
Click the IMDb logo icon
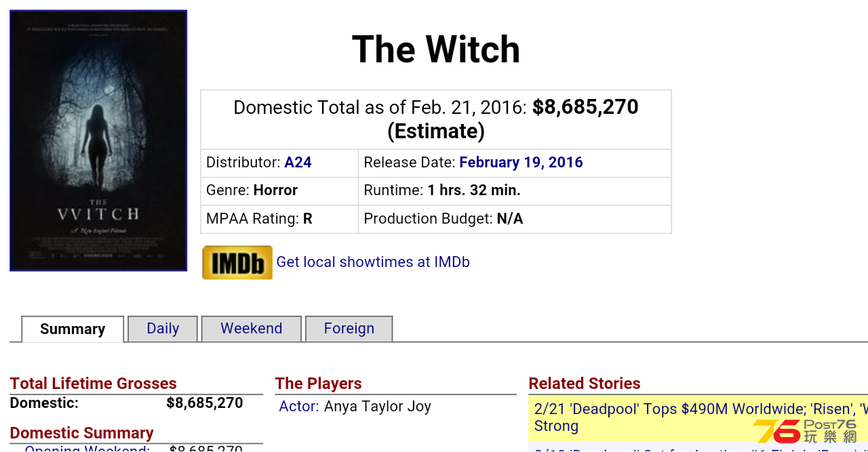point(237,262)
